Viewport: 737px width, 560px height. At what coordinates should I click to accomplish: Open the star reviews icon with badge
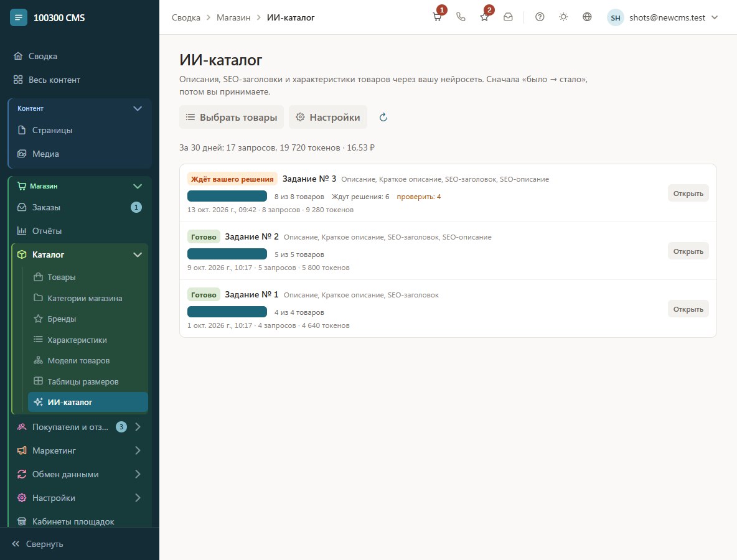(x=484, y=17)
